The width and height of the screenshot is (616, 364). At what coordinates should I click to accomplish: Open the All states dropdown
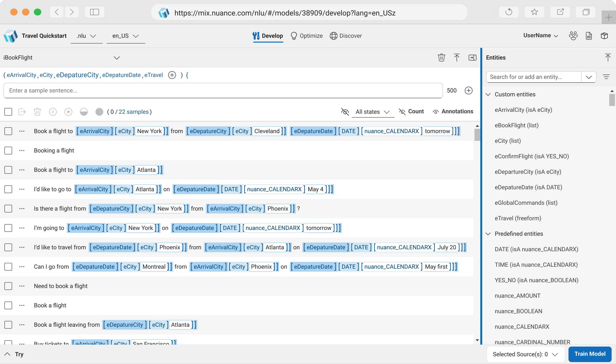(x=372, y=112)
